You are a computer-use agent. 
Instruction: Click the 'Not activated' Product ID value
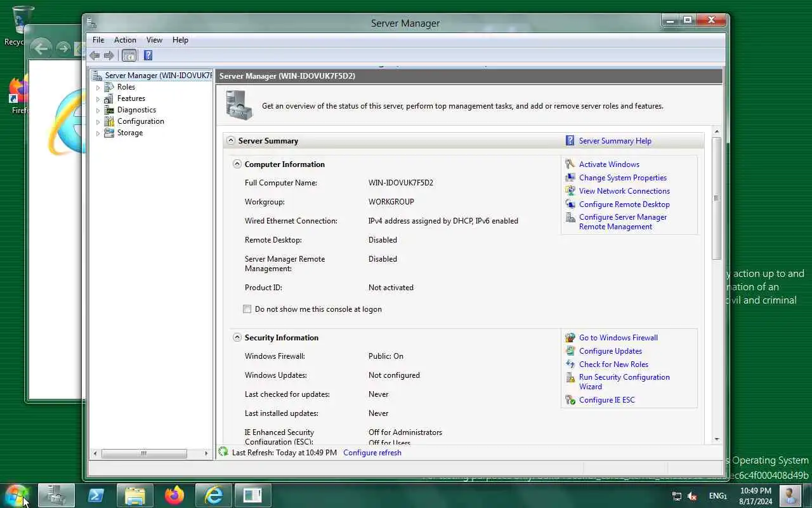click(x=391, y=288)
